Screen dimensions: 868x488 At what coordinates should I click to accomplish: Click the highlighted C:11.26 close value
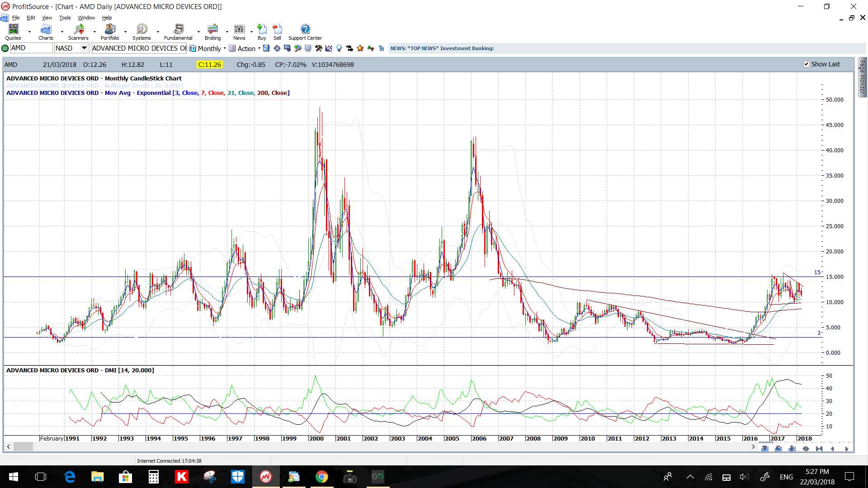(x=210, y=65)
